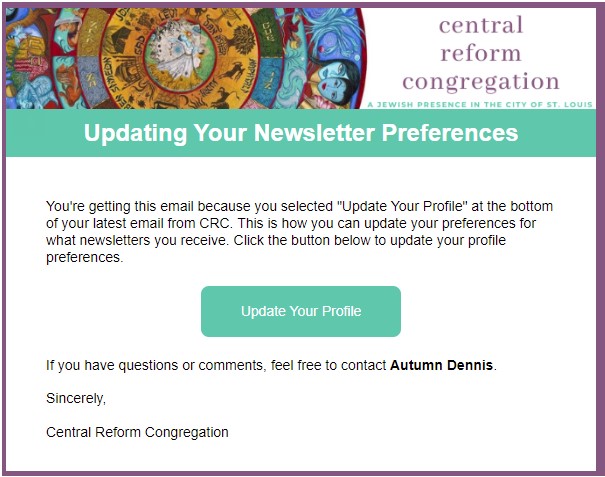Click the word "reform" in the logo
This screenshot has height=477, width=605.
coord(481,53)
